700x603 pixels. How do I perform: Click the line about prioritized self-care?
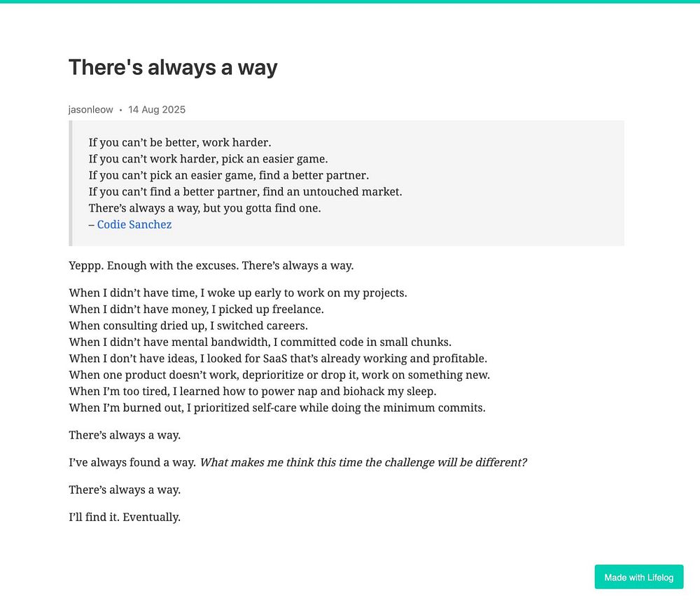(277, 408)
